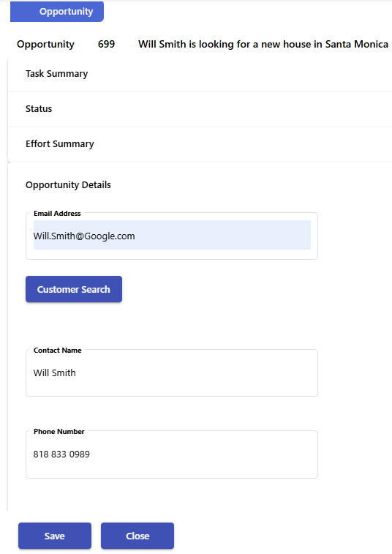Click the Email Address field label
392x554 pixels.
(x=57, y=214)
